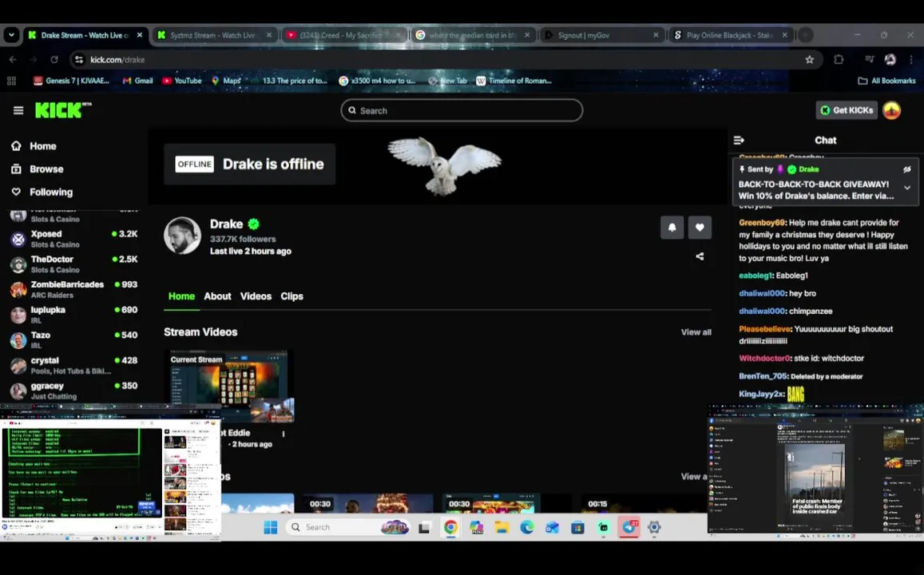This screenshot has width=924, height=575.
Task: Open the Chrome tab search dropdown
Action: click(x=11, y=35)
